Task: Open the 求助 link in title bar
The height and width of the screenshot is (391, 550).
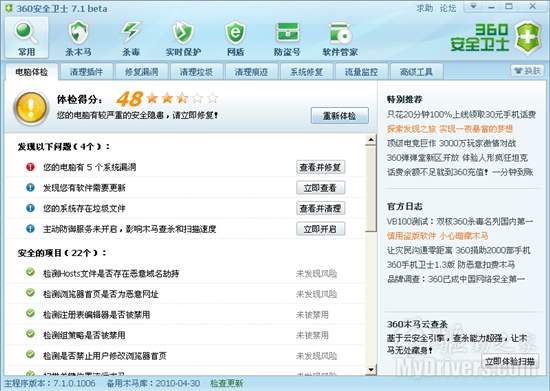Action: [424, 8]
